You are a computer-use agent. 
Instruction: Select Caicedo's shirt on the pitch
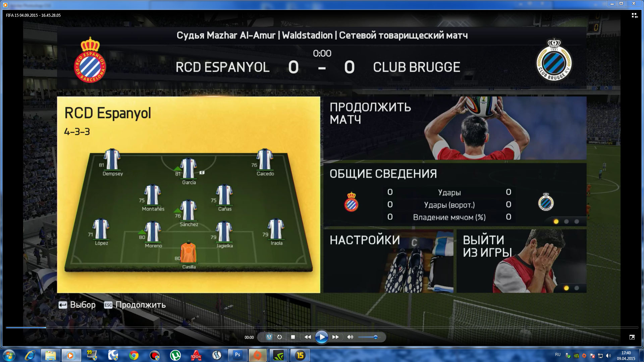265,159
